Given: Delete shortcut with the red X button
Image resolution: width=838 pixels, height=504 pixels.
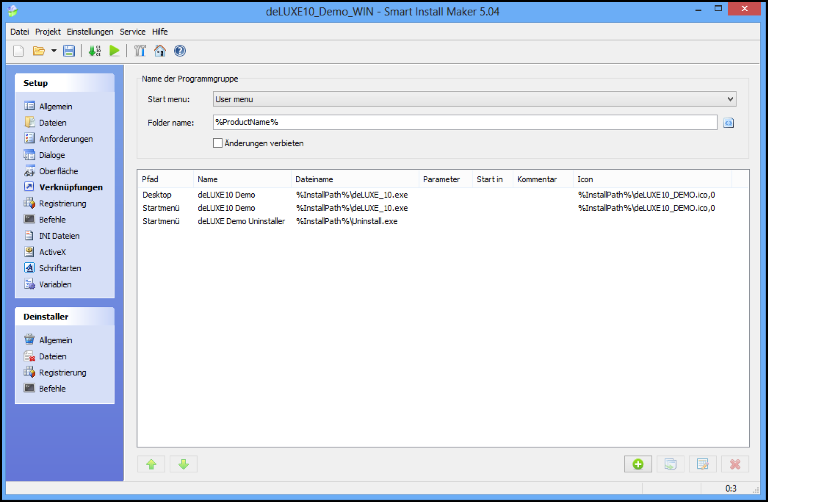Looking at the screenshot, I should coord(735,464).
